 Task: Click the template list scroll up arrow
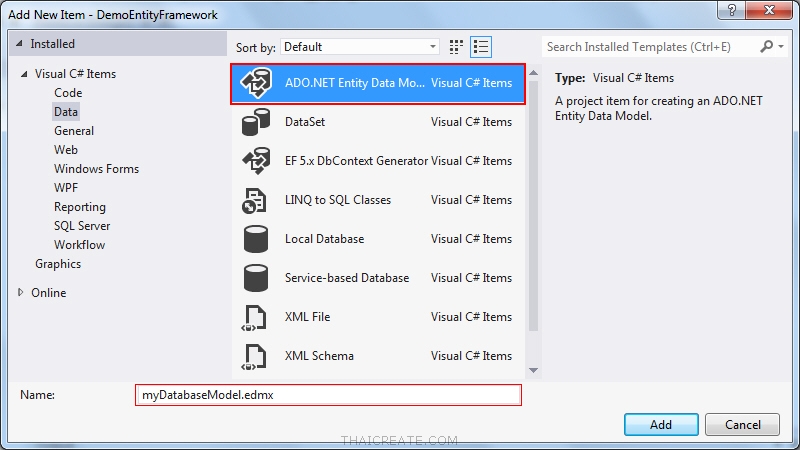point(533,72)
